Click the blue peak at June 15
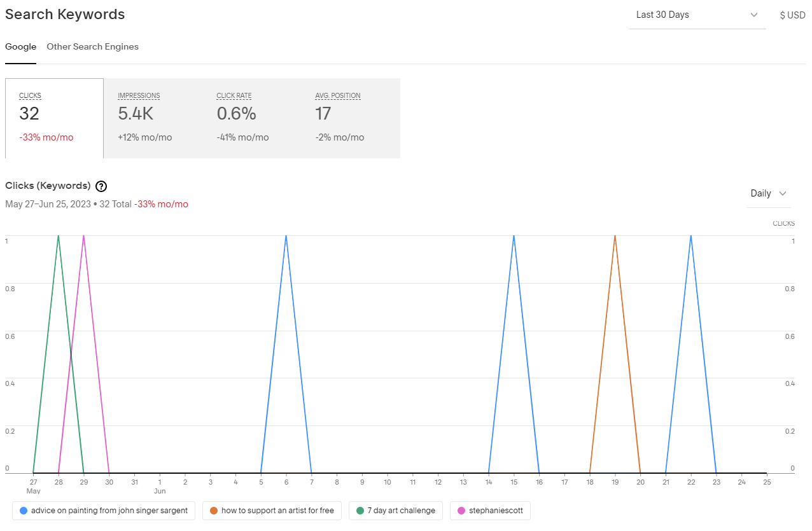This screenshot has width=812, height=531. [514, 236]
